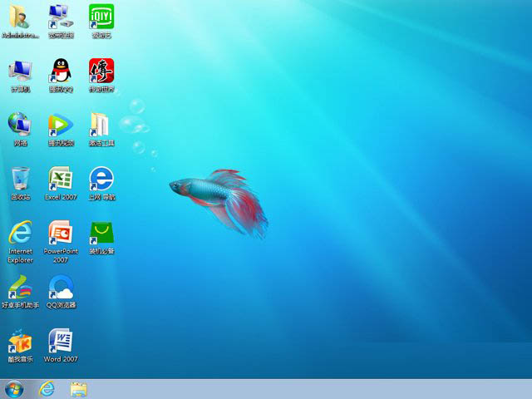Click the Word 2007 shortcut
Screen dimensions: 532x399
point(61,342)
